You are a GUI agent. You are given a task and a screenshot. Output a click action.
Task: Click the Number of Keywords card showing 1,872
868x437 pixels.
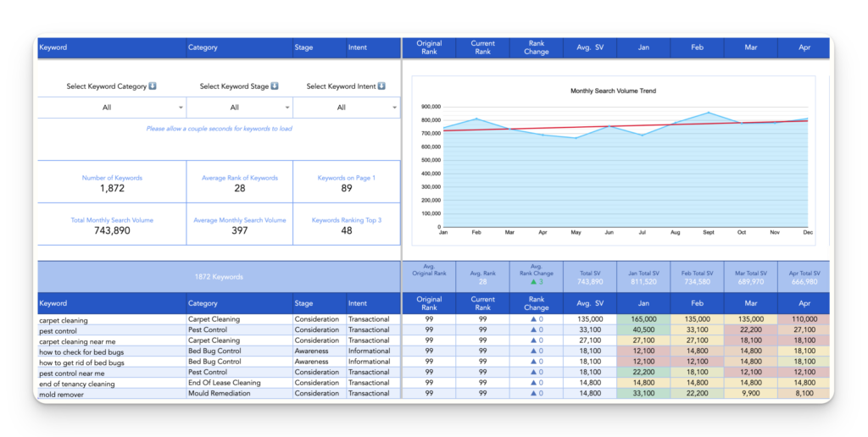[x=112, y=182]
